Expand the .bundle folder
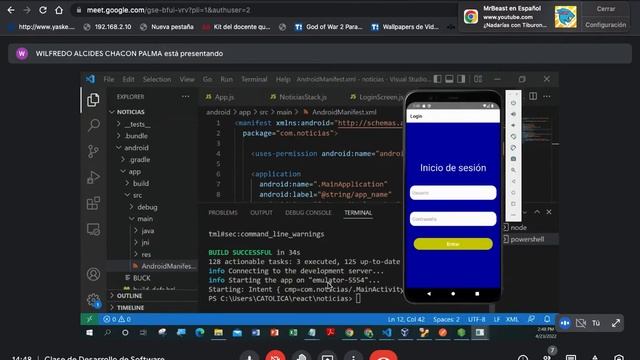The image size is (640, 360). pos(136,136)
